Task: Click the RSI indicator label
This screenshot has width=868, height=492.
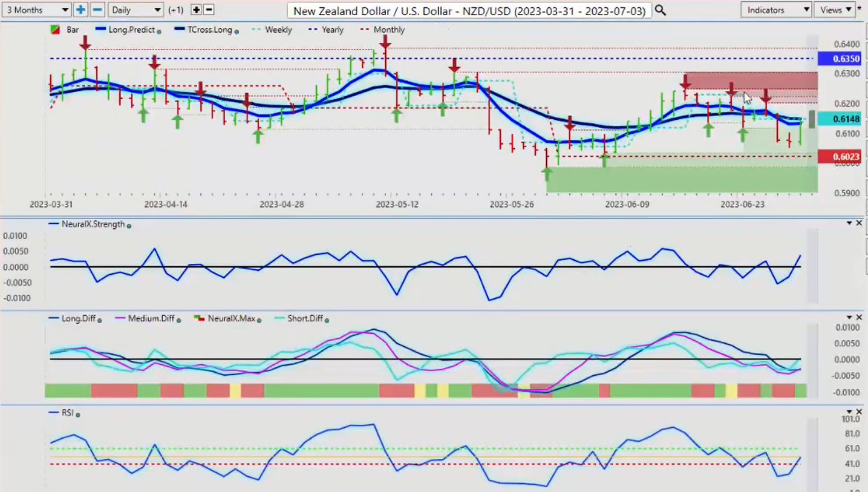Action: point(68,413)
